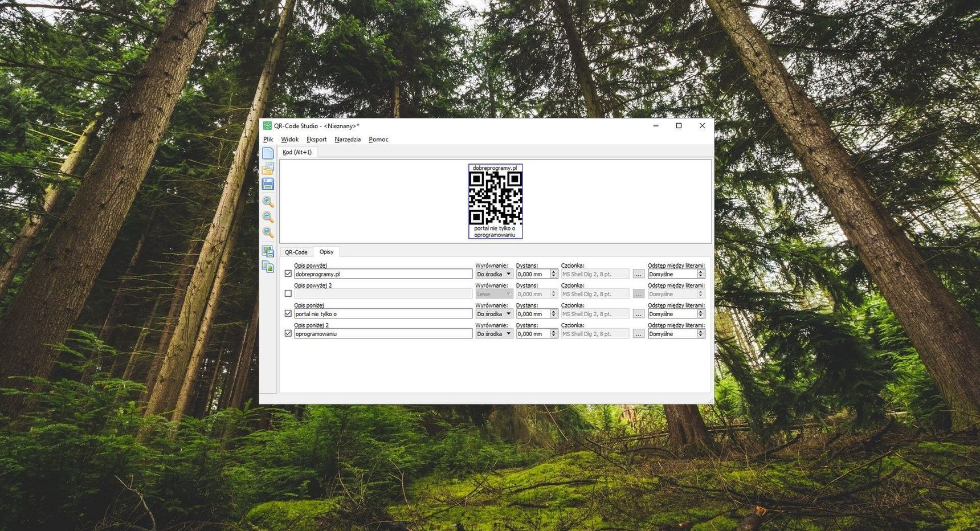Click the font '...' button for Opis poniżej

638,314
